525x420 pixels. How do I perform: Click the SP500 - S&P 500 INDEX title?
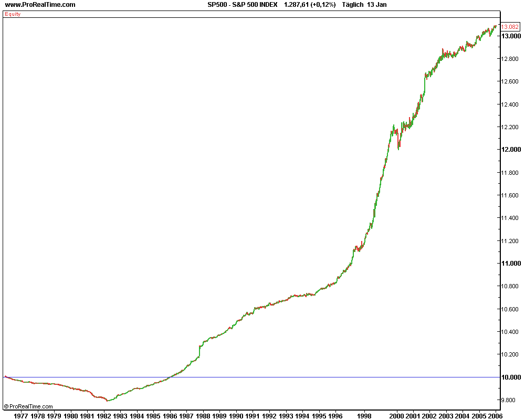[243, 5]
